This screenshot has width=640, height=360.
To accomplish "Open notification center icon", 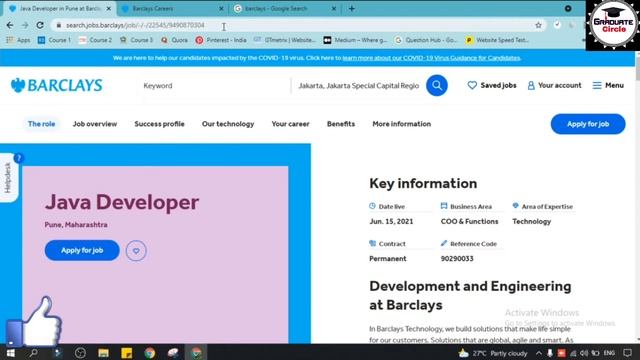I will (627, 353).
